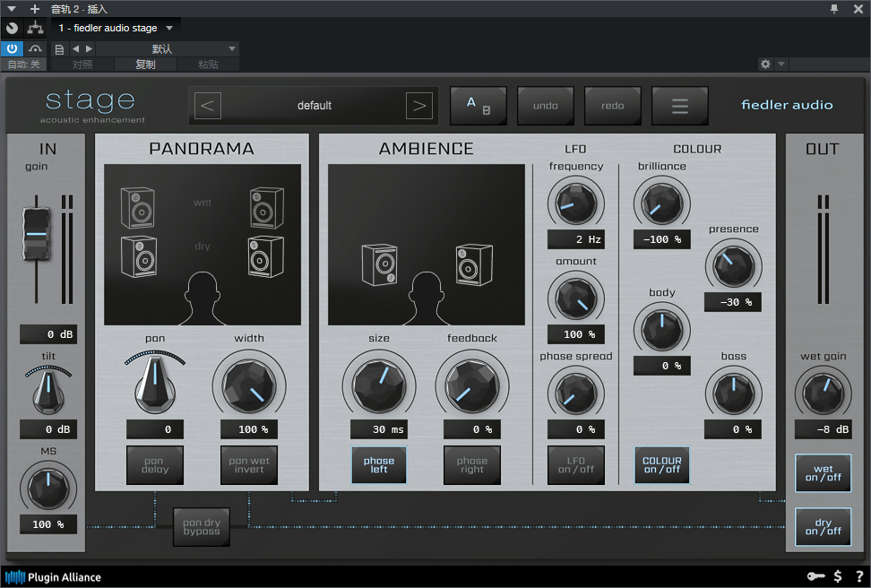This screenshot has width=871, height=588.
Task: Click the tilt 0 dB value field
Action: pyautogui.click(x=48, y=429)
